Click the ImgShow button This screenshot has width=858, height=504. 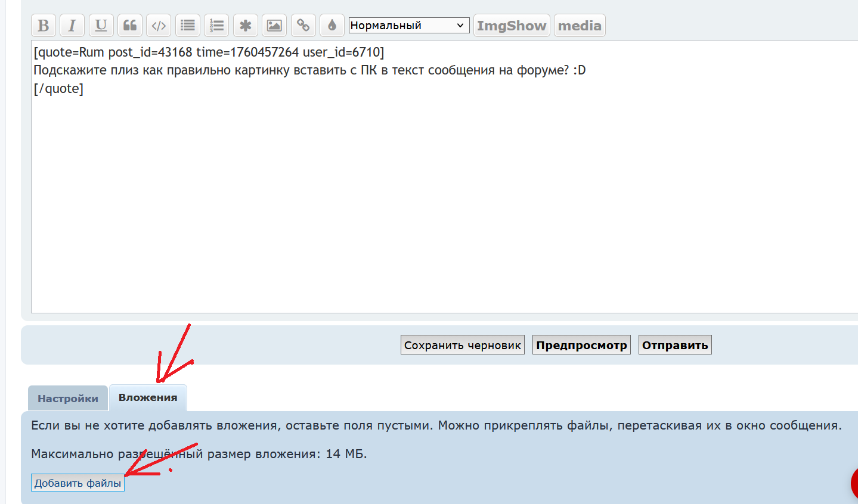(x=512, y=26)
